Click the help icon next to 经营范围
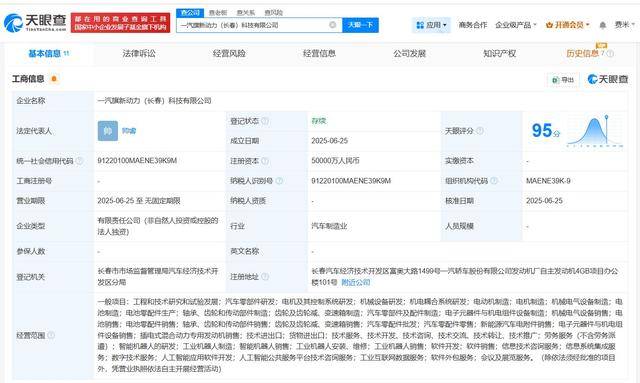Screen dimensions: 640x383 point(51,335)
